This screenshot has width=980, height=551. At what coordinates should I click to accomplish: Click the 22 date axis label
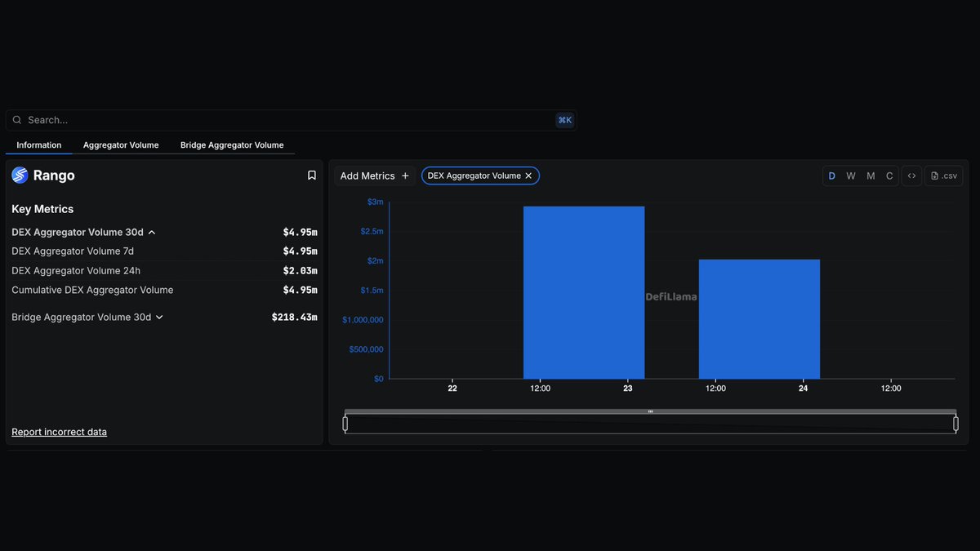click(452, 389)
